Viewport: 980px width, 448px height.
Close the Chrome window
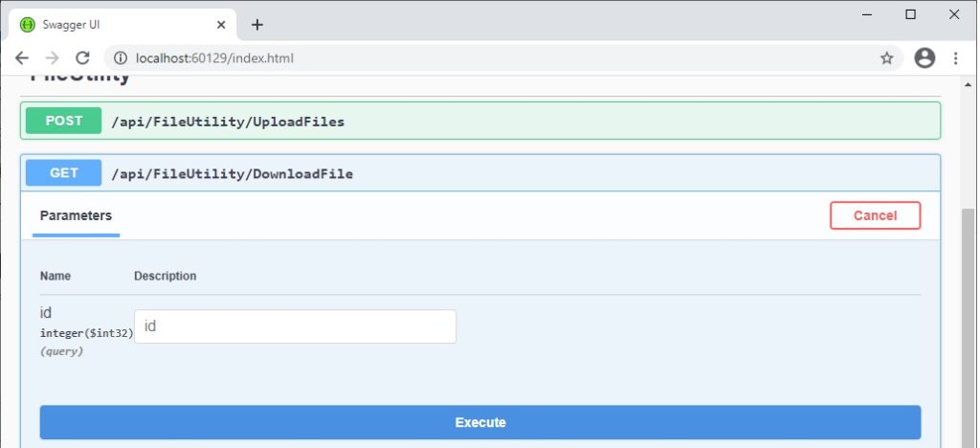(x=954, y=14)
